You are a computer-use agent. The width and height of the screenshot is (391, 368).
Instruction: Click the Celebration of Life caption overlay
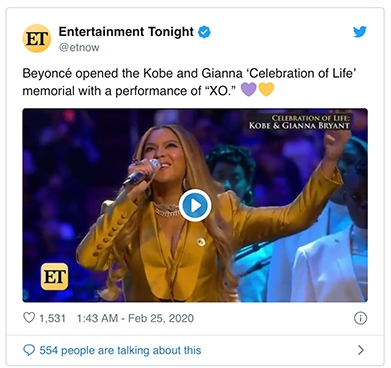click(x=299, y=122)
